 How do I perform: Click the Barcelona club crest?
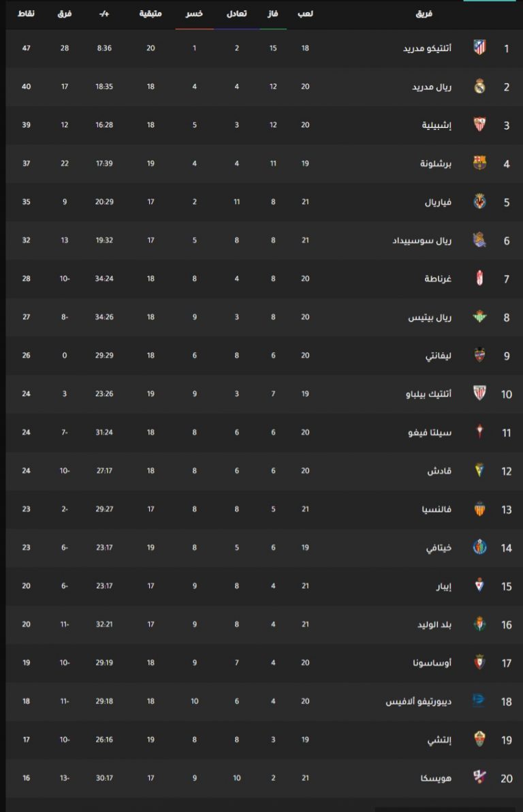click(x=479, y=163)
